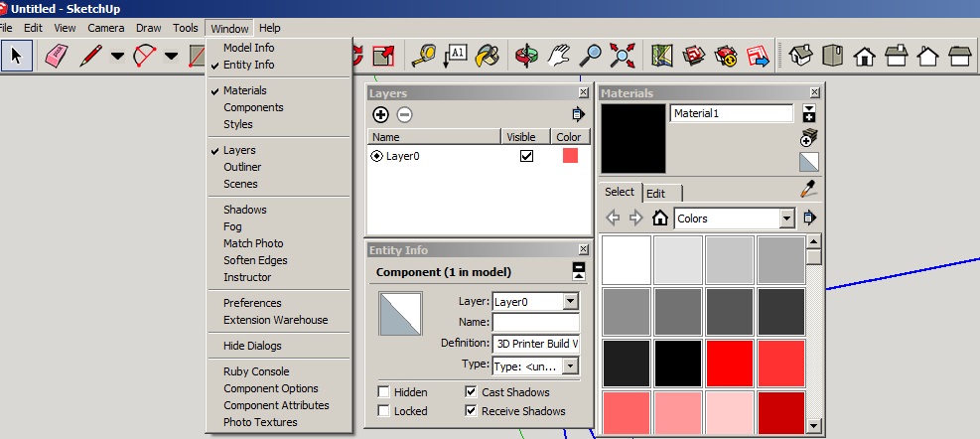This screenshot has width=980, height=439.
Task: Switch to Top view icon
Action: click(832, 56)
